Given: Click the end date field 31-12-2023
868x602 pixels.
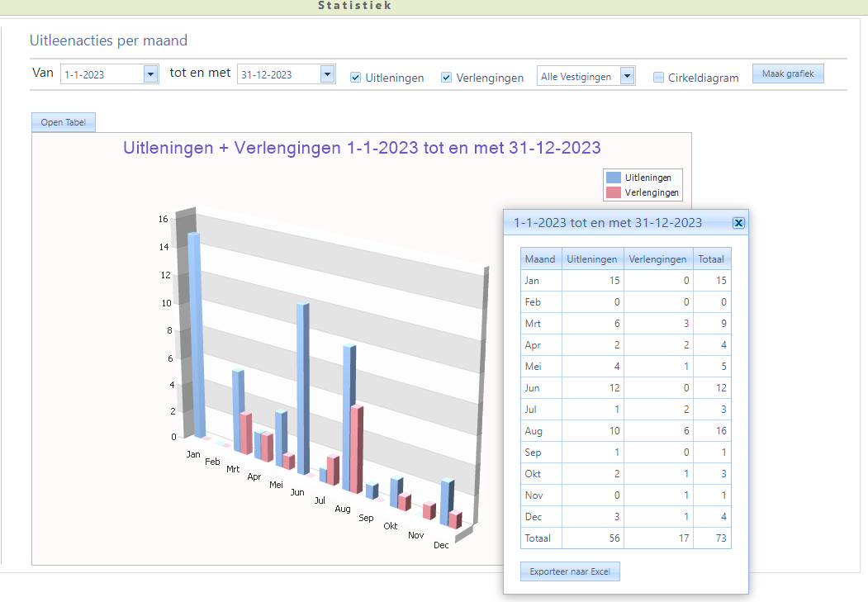Looking at the screenshot, I should (277, 75).
